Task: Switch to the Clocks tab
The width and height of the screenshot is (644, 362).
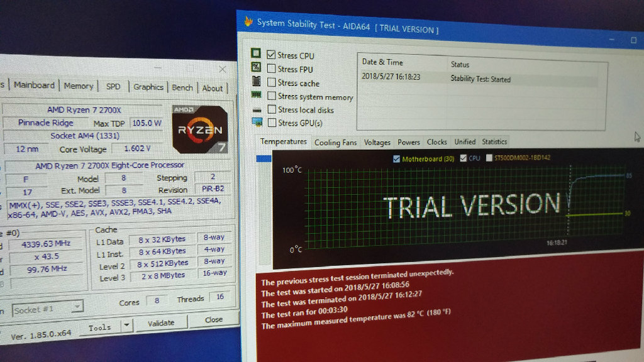Action: [436, 142]
